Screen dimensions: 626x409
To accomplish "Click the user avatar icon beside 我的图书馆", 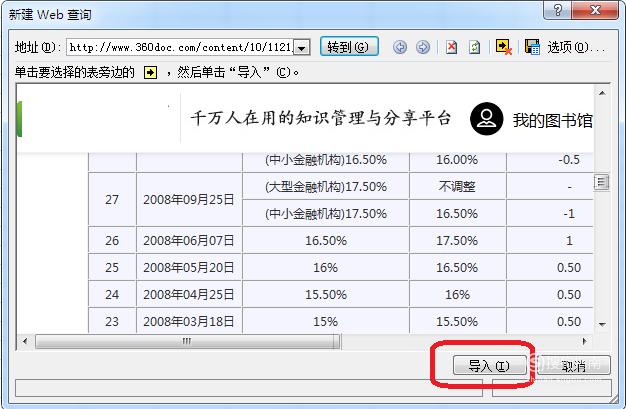I will pos(487,119).
